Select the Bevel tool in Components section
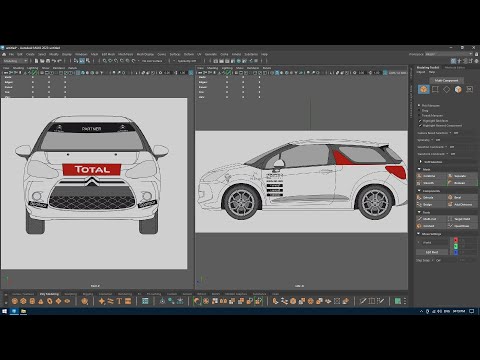This screenshot has width=480, height=360. 462,197
